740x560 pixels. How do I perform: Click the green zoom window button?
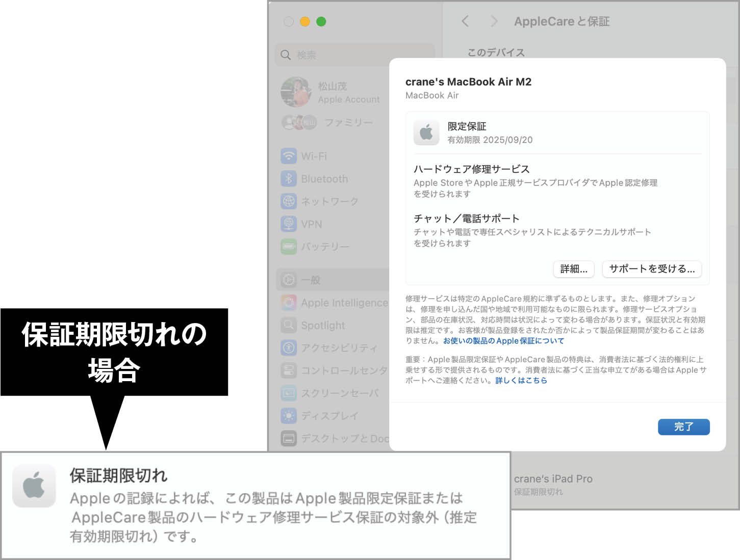pos(321,21)
